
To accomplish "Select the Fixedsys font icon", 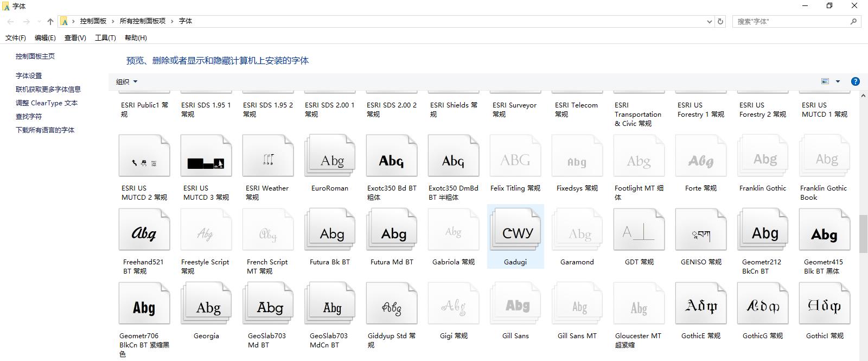I will pos(577,156).
